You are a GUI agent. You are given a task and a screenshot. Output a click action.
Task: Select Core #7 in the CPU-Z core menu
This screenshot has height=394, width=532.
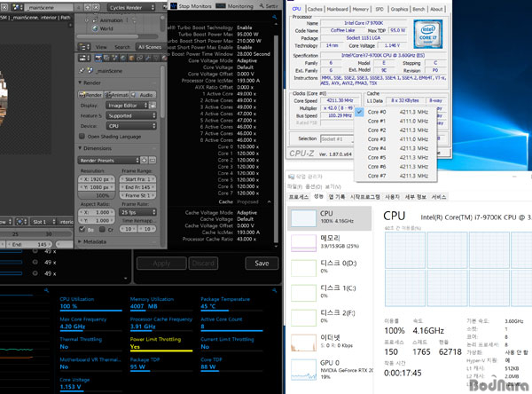pos(395,176)
